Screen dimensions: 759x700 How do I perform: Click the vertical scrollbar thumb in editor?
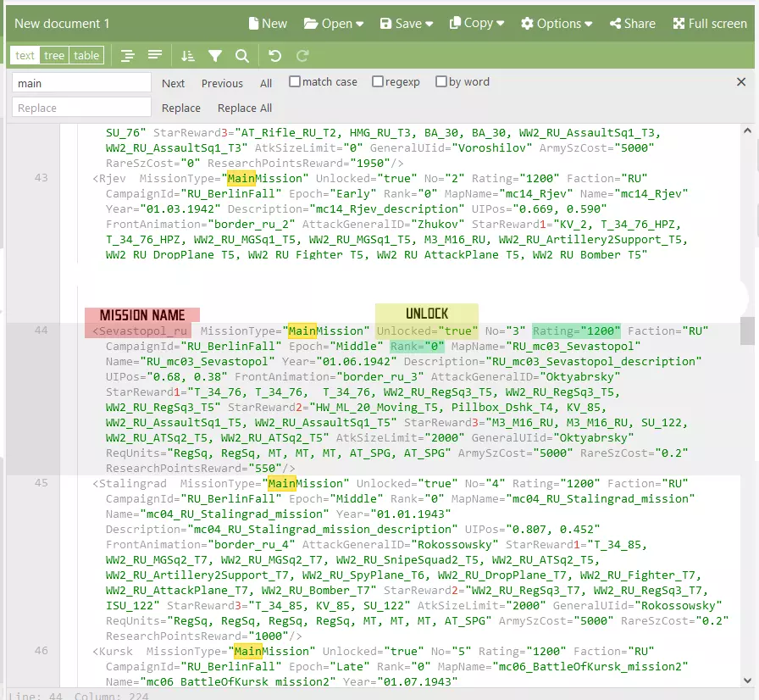point(747,331)
